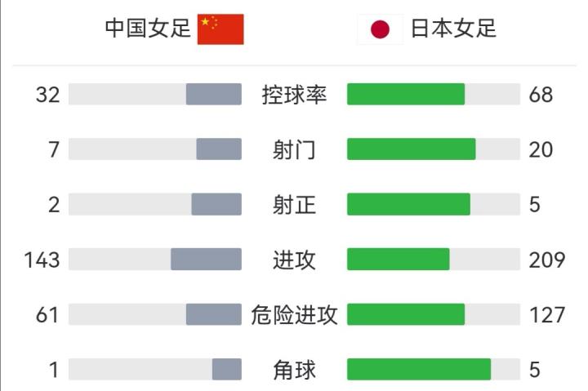Click the 进攻 stat label
Image resolution: width=588 pixels, height=391 pixels.
pos(294,260)
